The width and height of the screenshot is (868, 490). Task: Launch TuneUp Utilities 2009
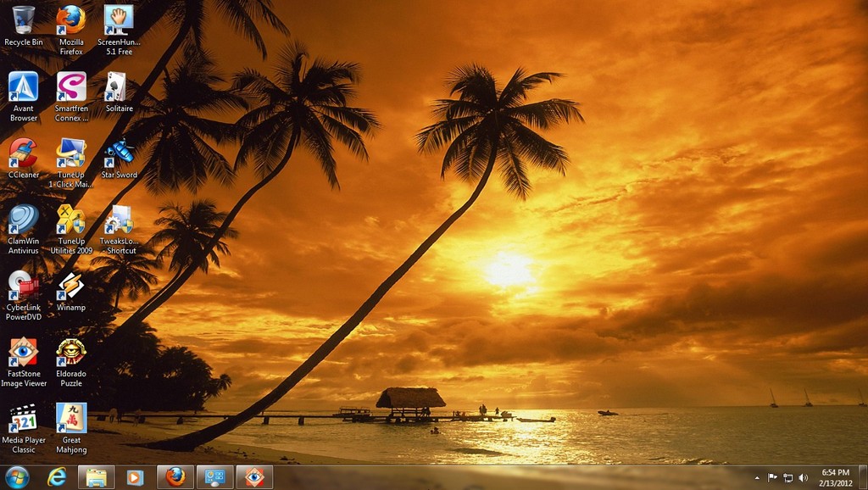pos(70,222)
